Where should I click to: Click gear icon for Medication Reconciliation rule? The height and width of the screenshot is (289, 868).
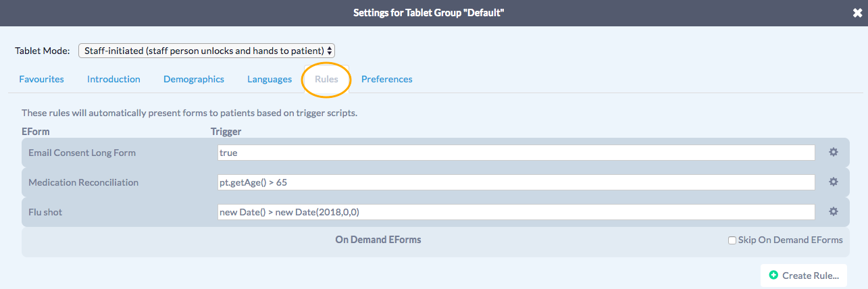coord(834,182)
